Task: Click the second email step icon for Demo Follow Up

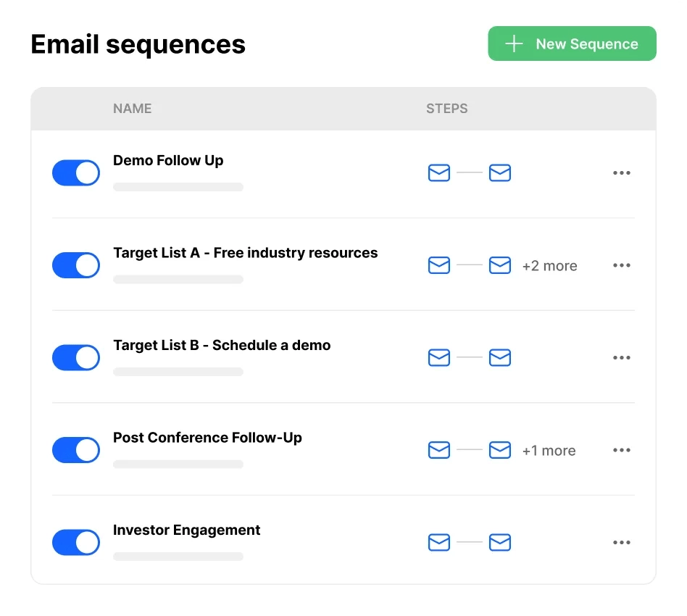Action: 500,172
